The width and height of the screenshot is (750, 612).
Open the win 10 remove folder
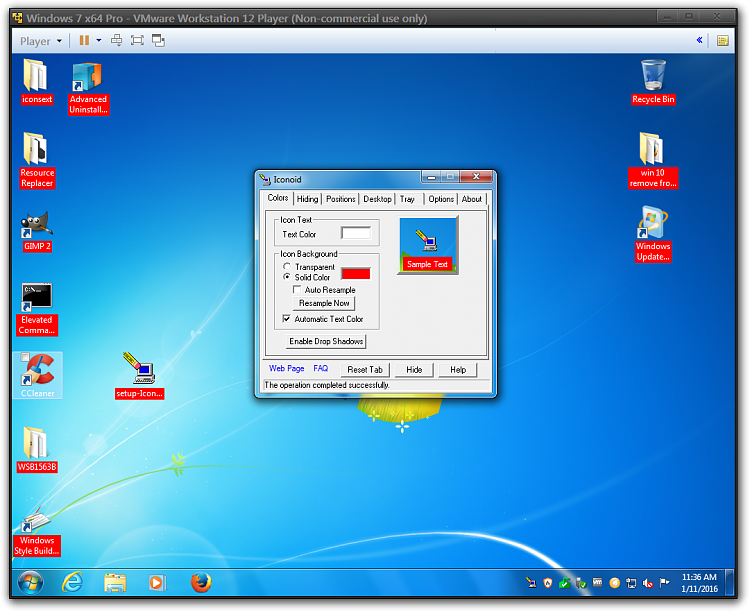[653, 160]
